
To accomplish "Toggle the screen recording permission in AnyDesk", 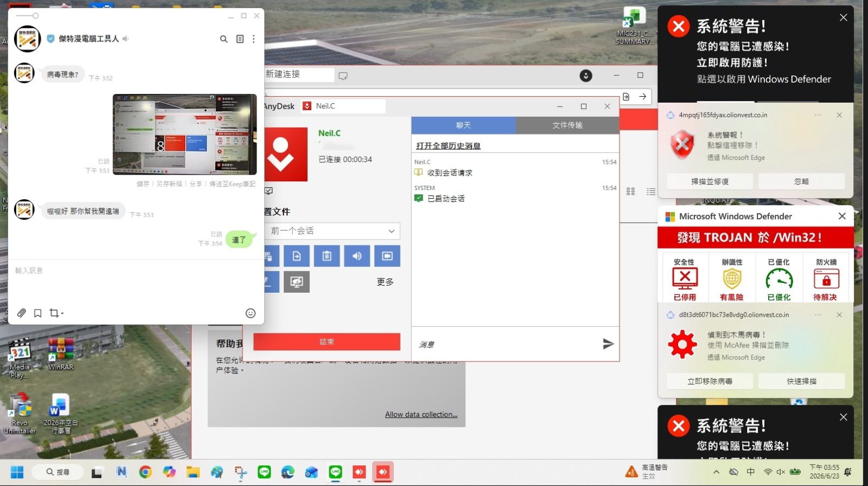I will [x=387, y=256].
